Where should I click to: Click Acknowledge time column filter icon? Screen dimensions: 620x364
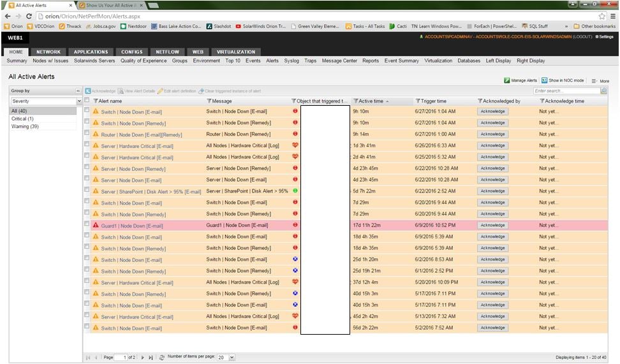(x=542, y=101)
